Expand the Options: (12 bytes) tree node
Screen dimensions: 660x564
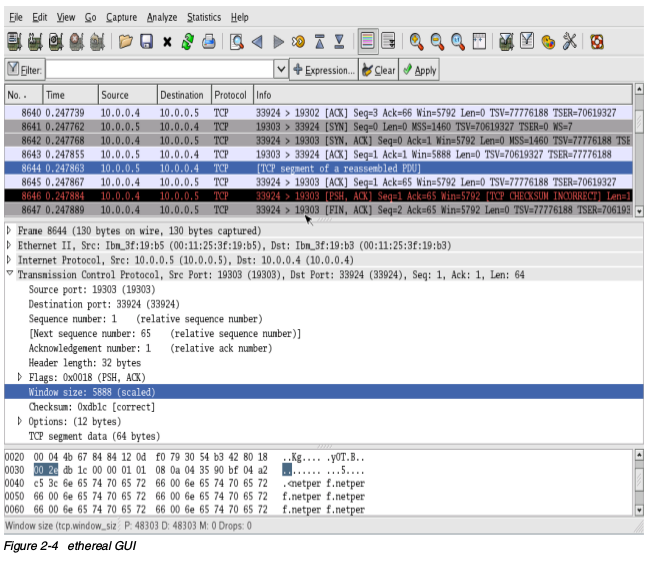[x=22, y=421]
